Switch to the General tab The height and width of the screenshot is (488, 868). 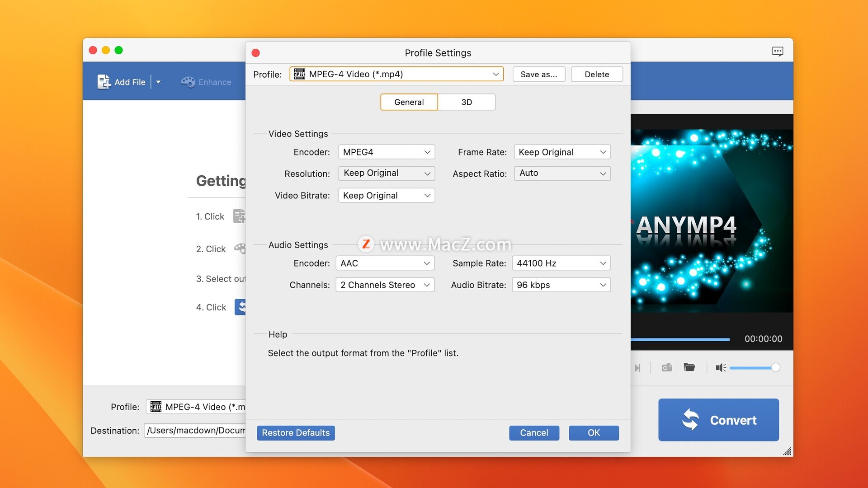click(x=410, y=101)
